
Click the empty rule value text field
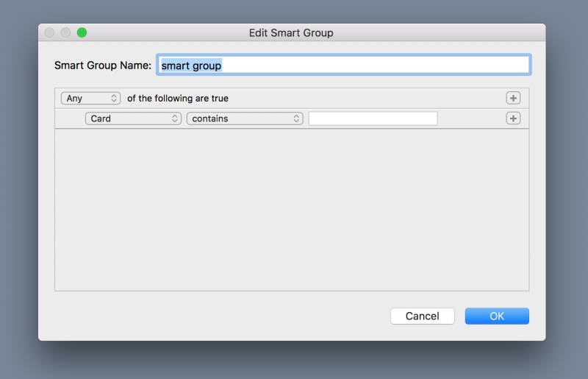pyautogui.click(x=373, y=118)
